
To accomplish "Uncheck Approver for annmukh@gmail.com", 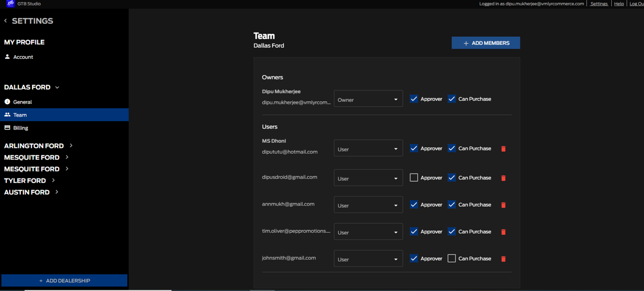I will tap(414, 205).
